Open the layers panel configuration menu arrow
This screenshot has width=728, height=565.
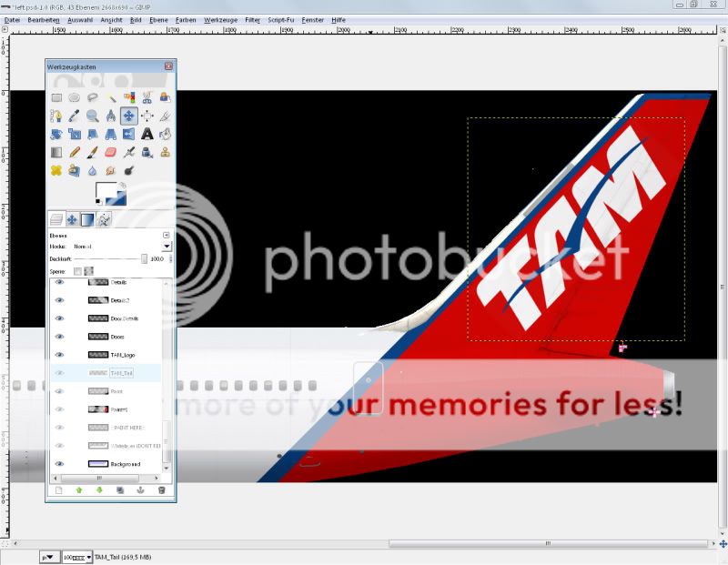(x=166, y=235)
